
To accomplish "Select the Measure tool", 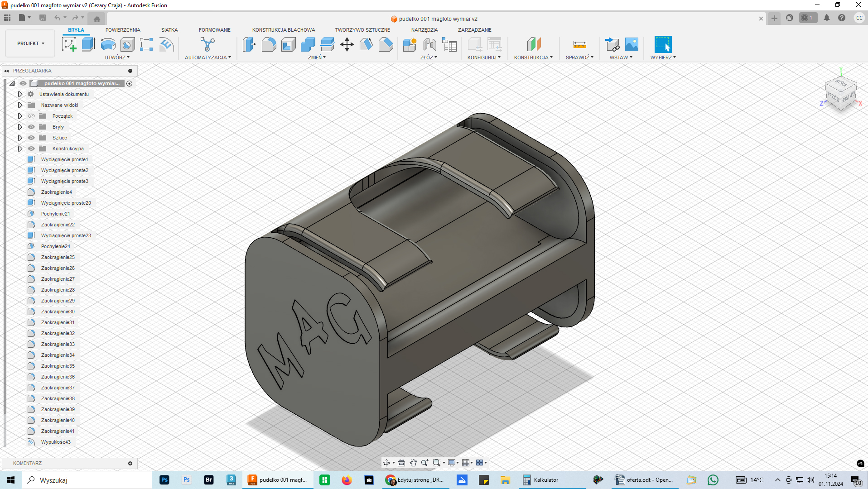I will click(x=579, y=44).
